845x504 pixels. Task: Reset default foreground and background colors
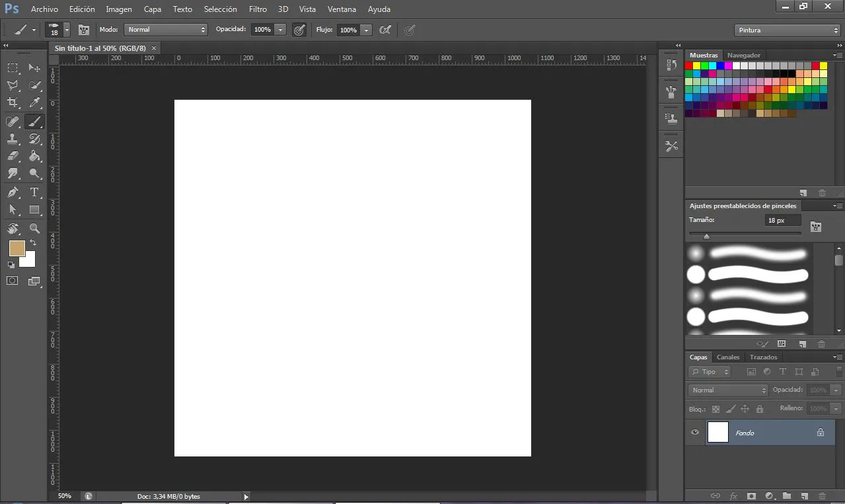11,265
